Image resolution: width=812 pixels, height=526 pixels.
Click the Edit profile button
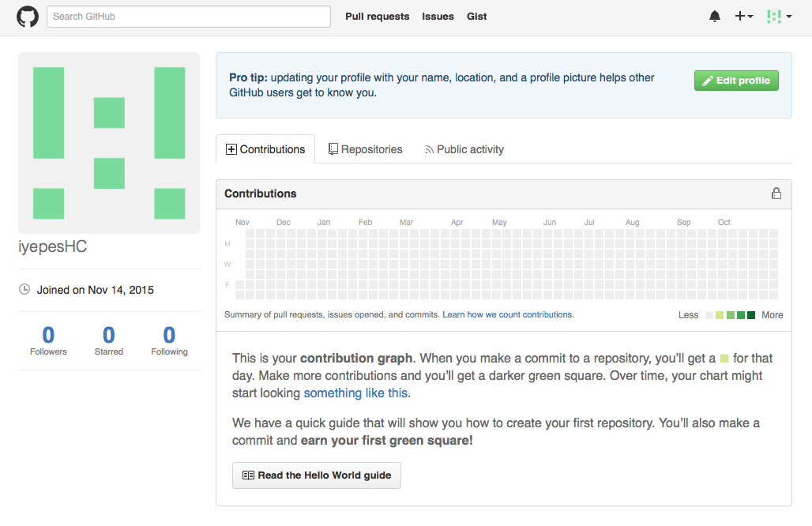click(736, 81)
